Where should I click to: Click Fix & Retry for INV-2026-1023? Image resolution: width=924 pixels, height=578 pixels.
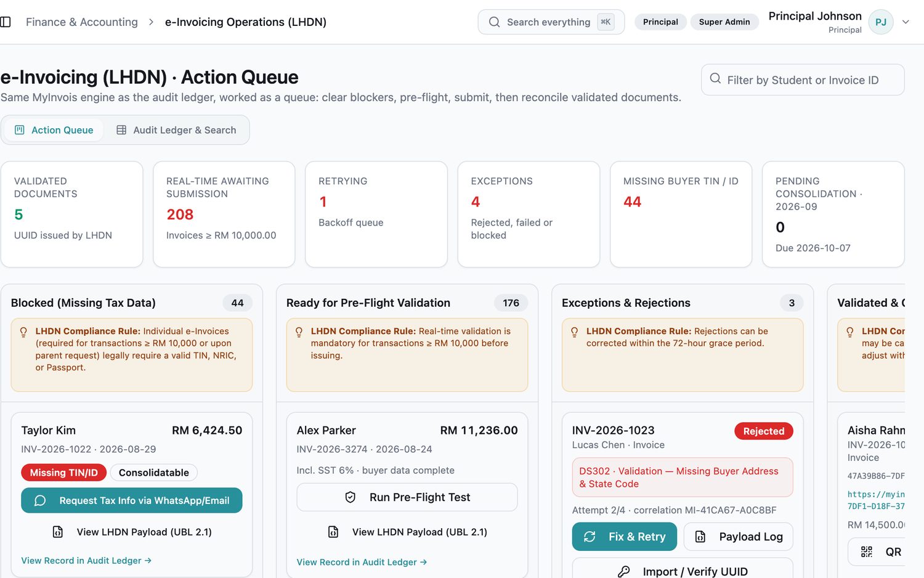point(625,537)
